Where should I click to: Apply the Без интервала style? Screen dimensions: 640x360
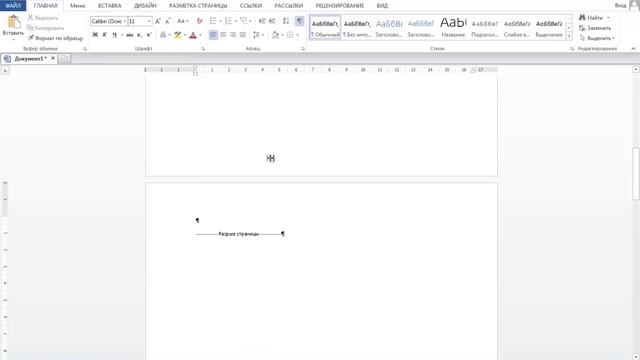click(357, 28)
